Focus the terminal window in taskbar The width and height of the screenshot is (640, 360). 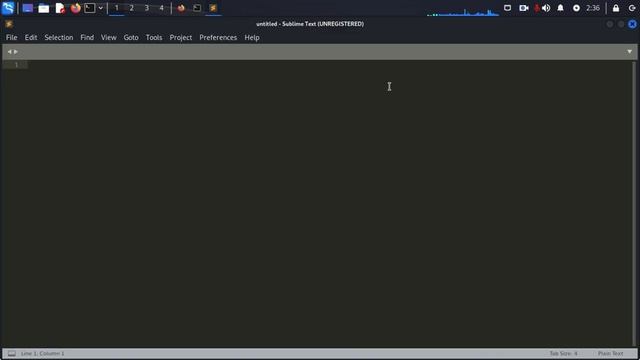pyautogui.click(x=197, y=8)
